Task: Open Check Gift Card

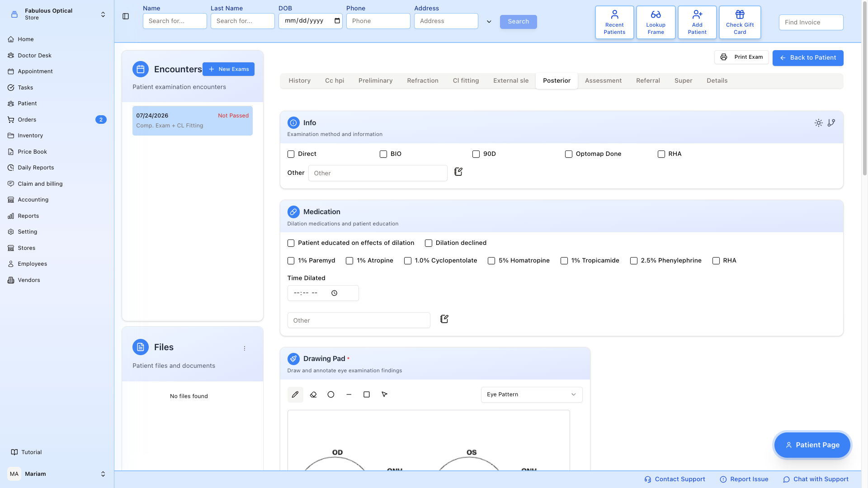Action: pos(740,22)
